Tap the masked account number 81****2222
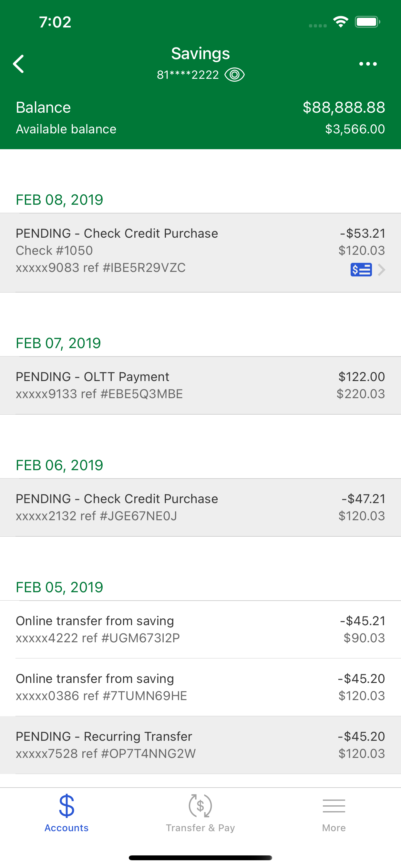This screenshot has width=401, height=868. tap(188, 75)
